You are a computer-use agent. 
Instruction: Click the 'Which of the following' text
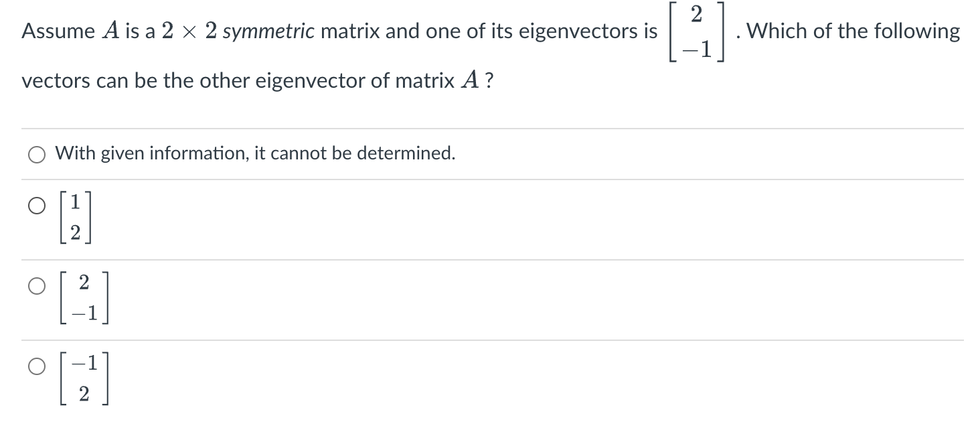point(853,31)
